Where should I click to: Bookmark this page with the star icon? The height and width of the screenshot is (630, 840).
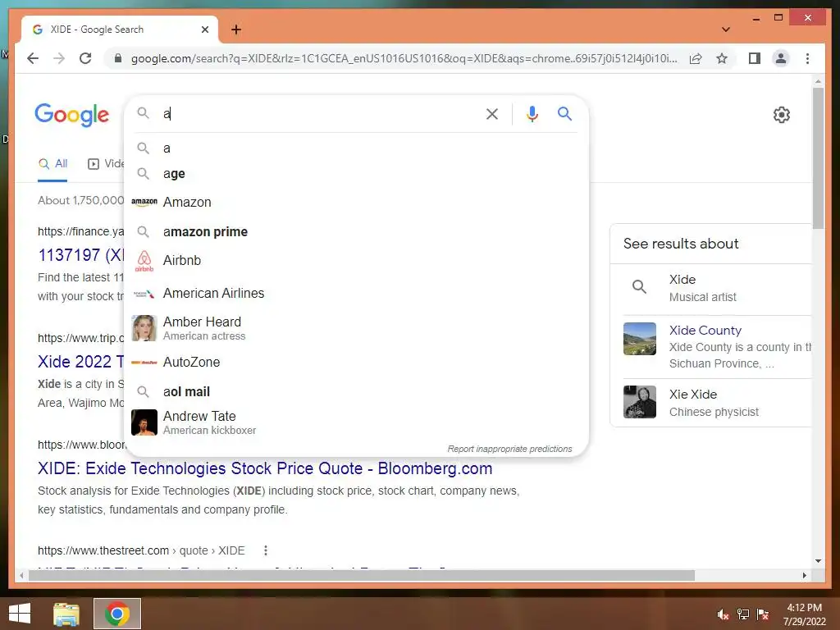click(722, 58)
